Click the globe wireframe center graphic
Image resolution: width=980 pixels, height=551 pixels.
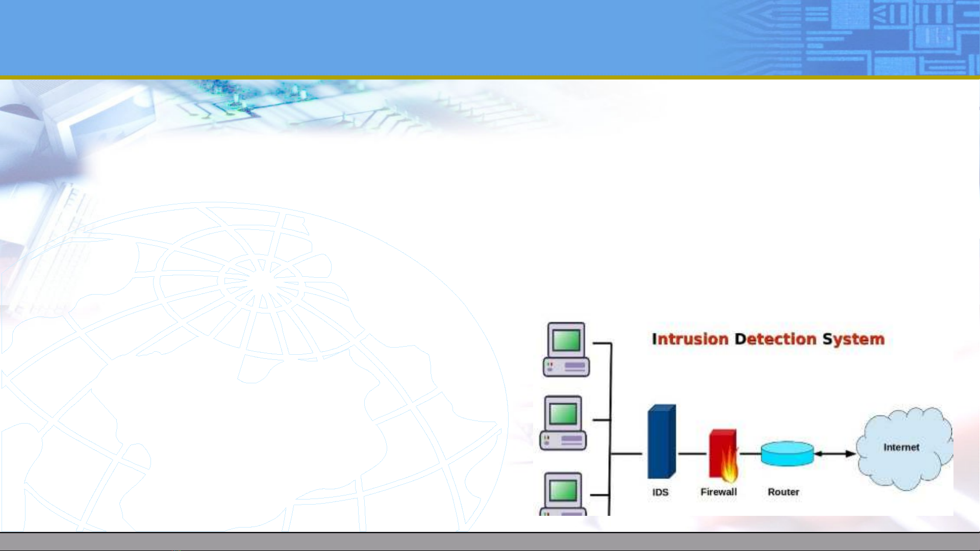click(x=261, y=282)
